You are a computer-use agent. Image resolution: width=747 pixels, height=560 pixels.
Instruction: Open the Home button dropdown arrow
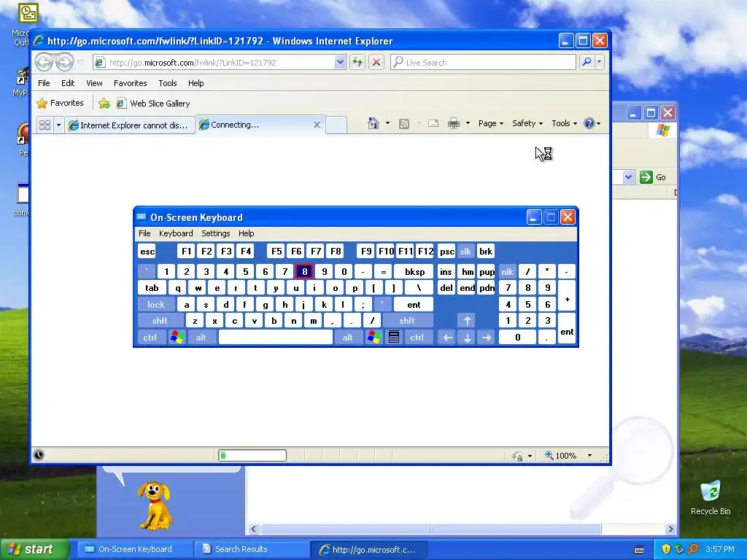click(387, 123)
